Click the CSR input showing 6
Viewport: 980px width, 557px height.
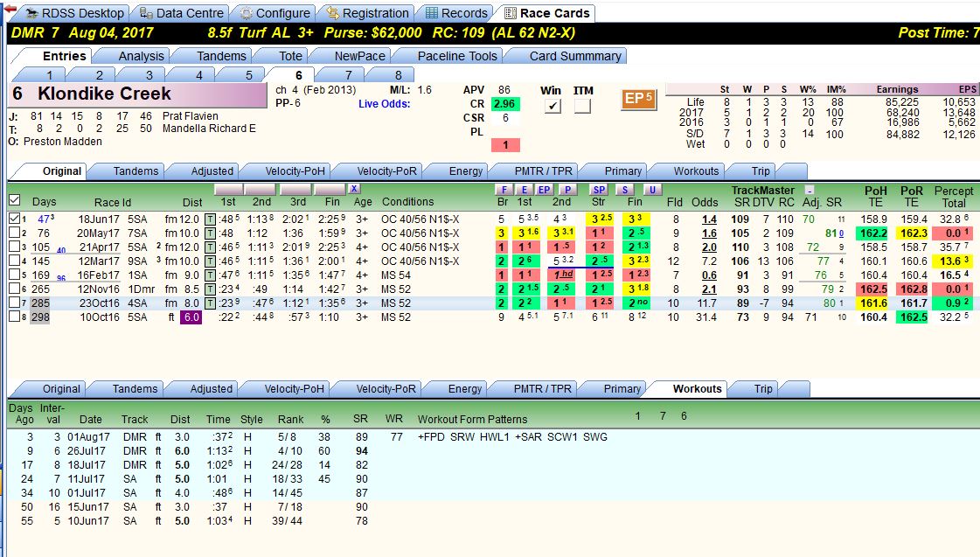(x=505, y=117)
